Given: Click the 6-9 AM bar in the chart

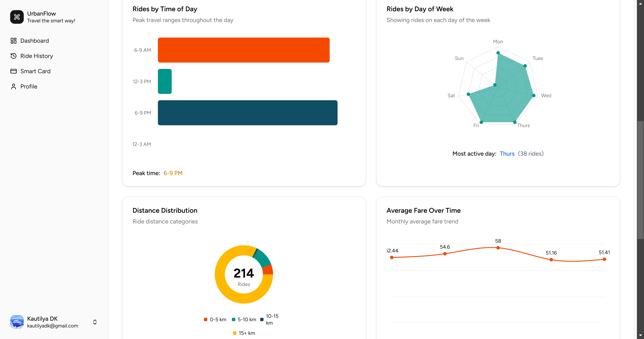Looking at the screenshot, I should click(x=244, y=50).
